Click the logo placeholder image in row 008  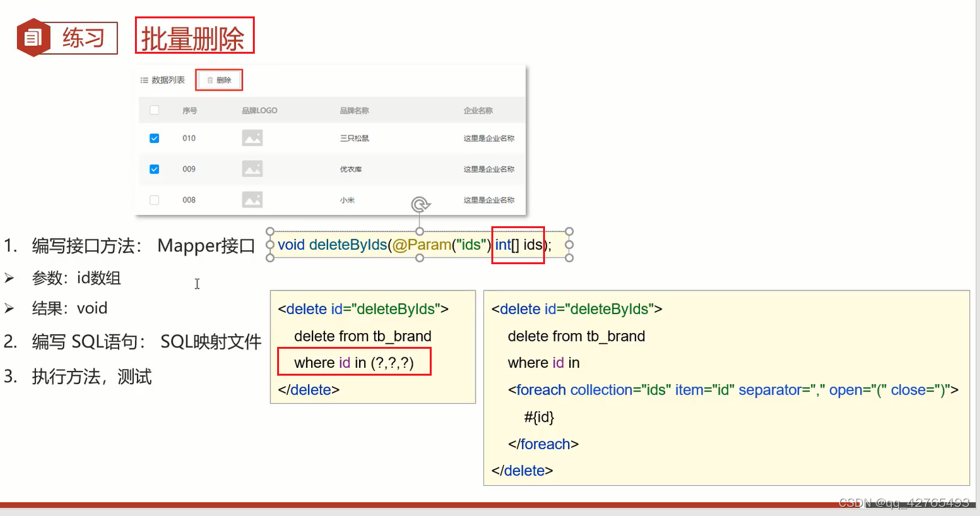click(x=252, y=200)
